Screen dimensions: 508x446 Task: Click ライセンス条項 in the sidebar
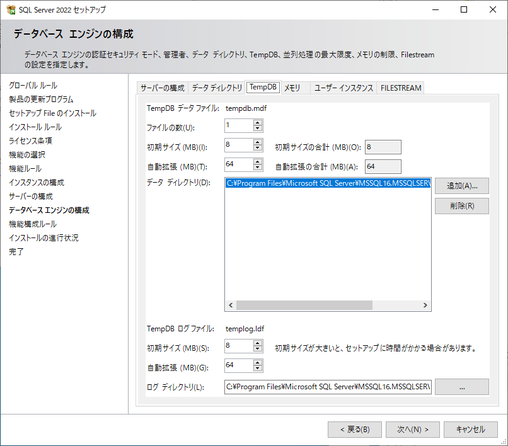coord(30,141)
